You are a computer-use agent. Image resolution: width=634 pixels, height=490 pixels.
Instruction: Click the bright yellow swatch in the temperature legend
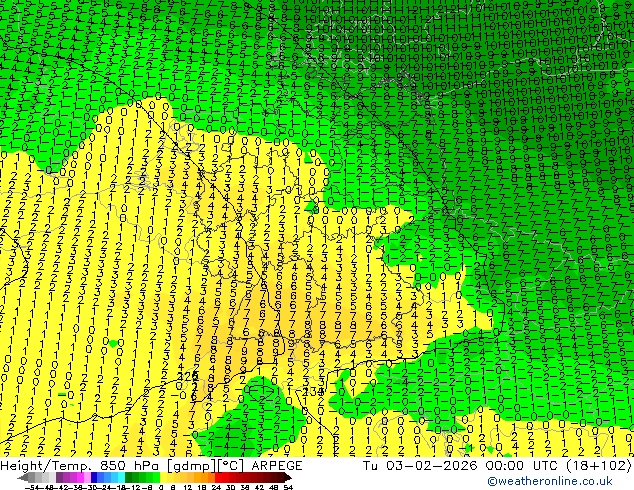pos(163,477)
